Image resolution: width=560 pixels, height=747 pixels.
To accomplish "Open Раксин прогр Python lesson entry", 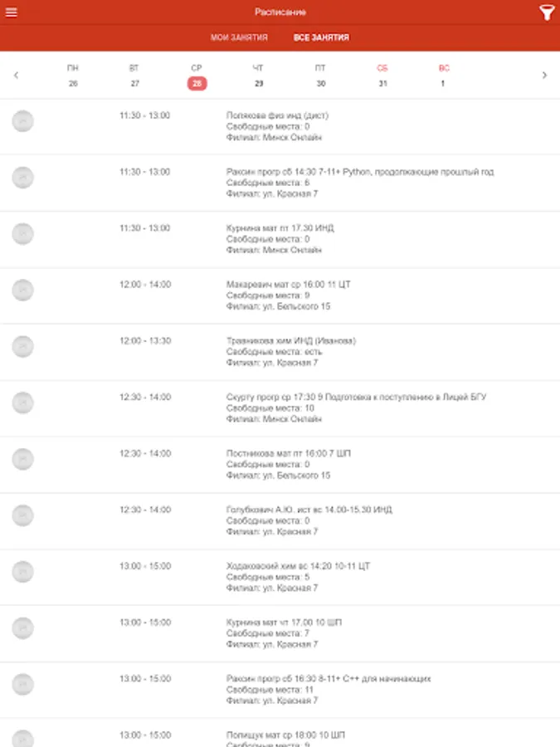I will (359, 183).
